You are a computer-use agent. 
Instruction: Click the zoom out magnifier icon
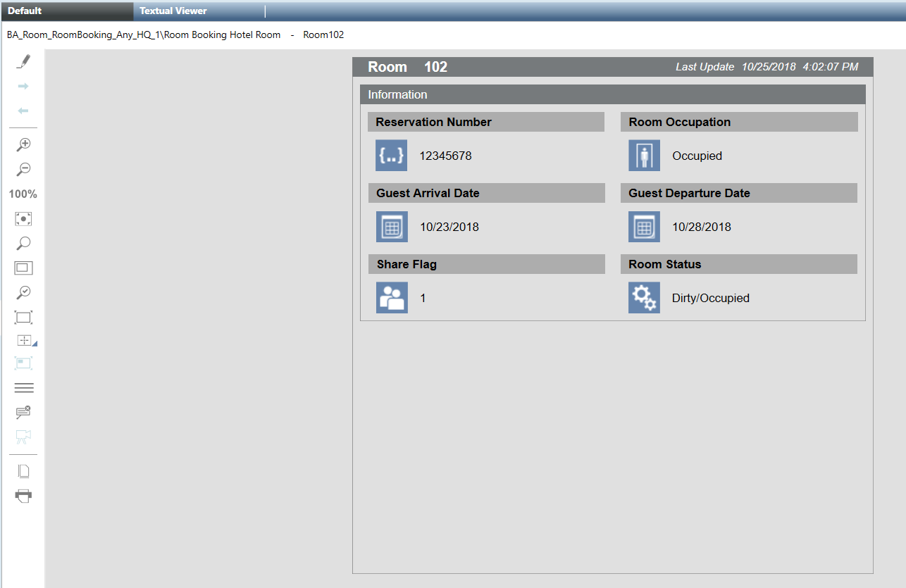tap(23, 169)
